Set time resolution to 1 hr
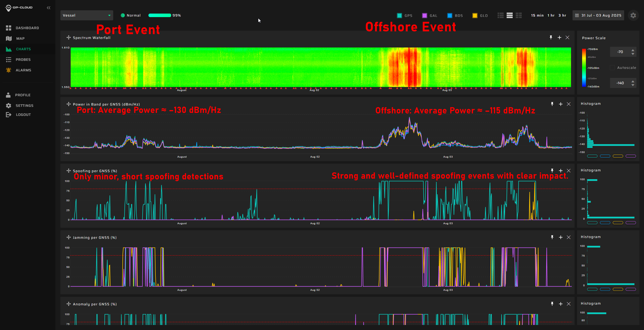The image size is (644, 330). point(551,15)
